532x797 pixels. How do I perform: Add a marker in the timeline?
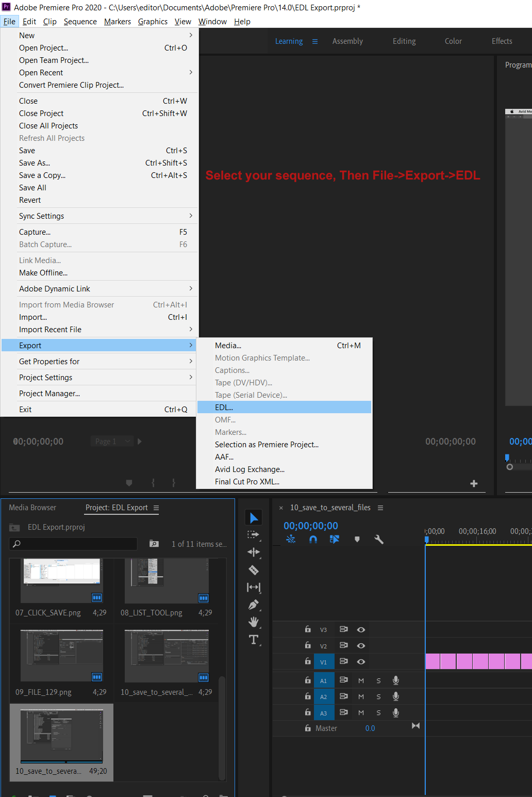click(x=357, y=539)
